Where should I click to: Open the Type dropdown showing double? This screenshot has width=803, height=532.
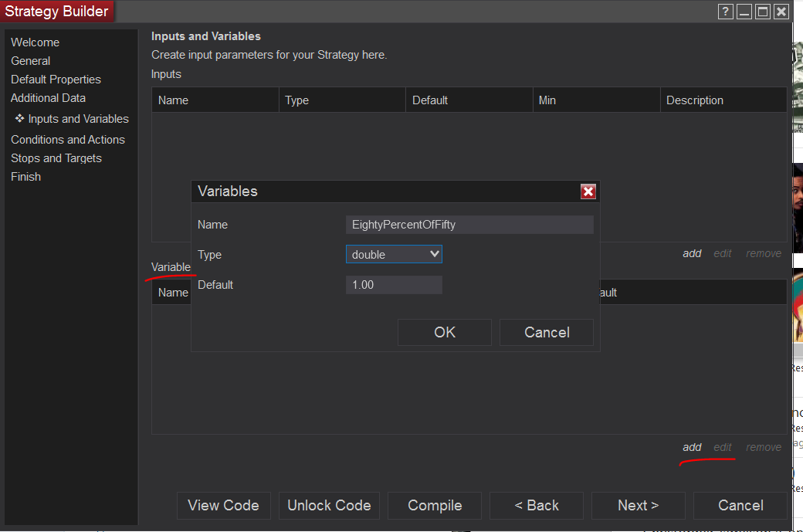tap(394, 254)
